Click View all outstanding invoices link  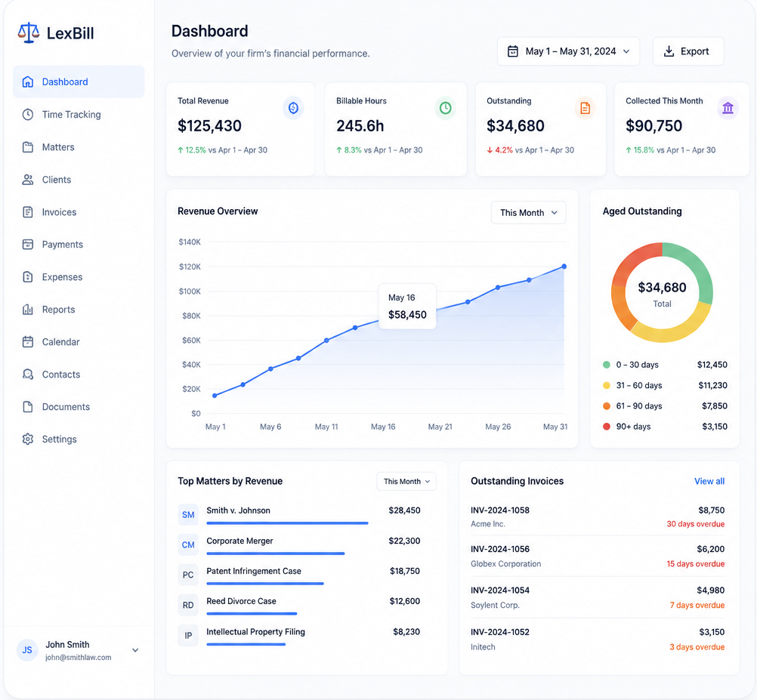709,481
